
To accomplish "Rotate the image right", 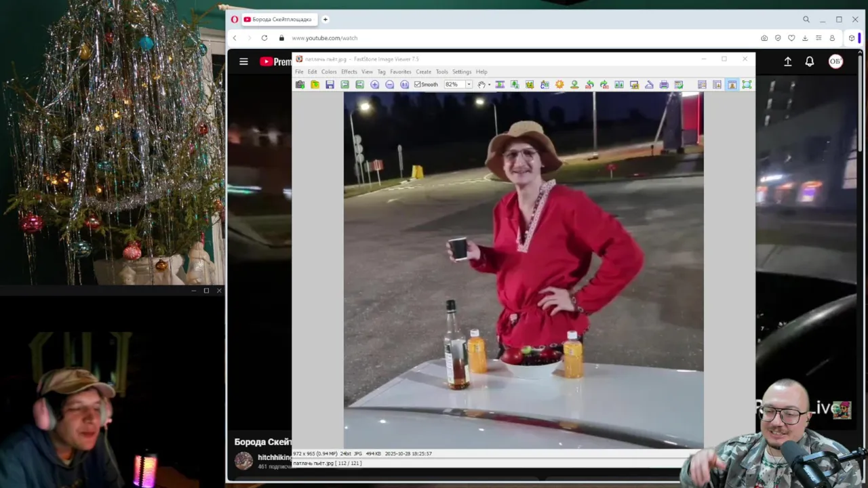I will (x=604, y=85).
